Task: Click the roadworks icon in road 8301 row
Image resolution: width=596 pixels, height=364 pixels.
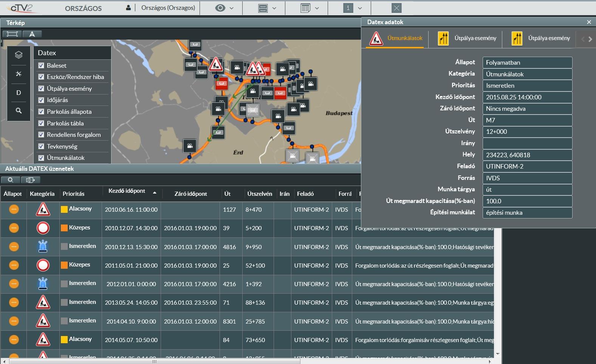Action: pyautogui.click(x=43, y=321)
